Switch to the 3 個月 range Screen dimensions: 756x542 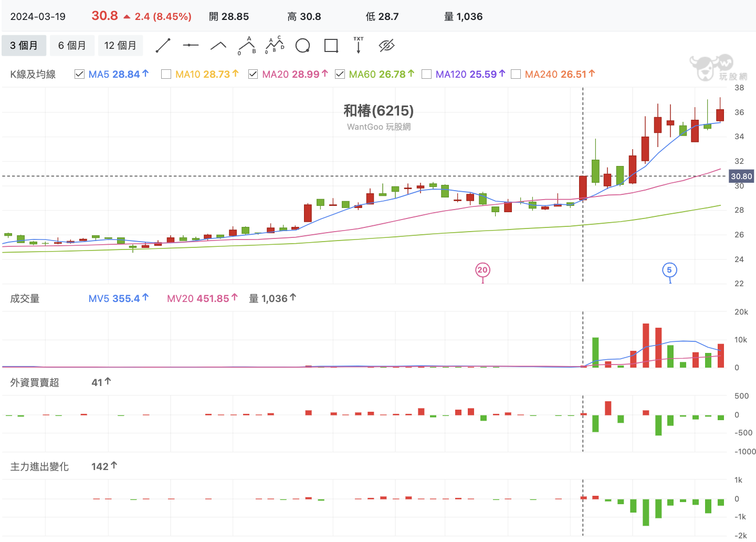(24, 46)
